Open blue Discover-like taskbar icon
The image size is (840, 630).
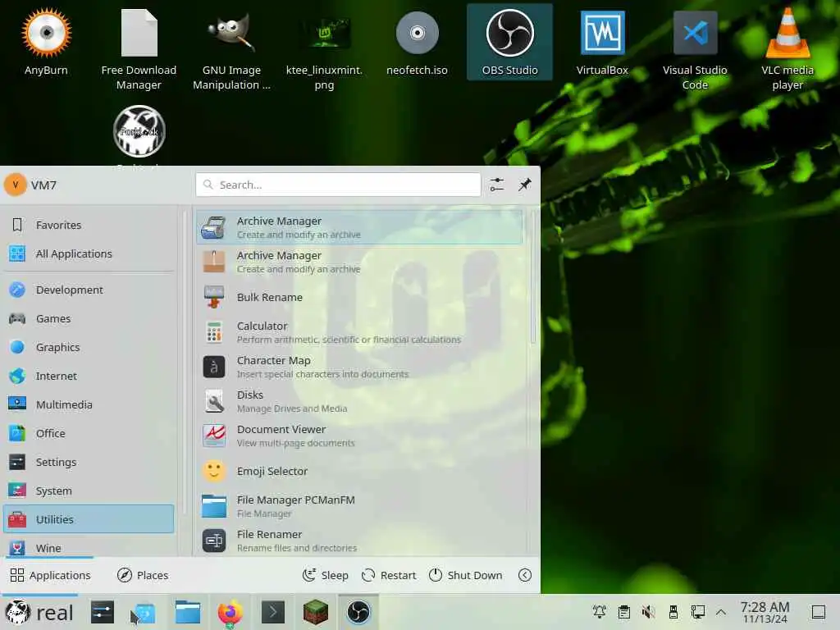[x=144, y=612]
